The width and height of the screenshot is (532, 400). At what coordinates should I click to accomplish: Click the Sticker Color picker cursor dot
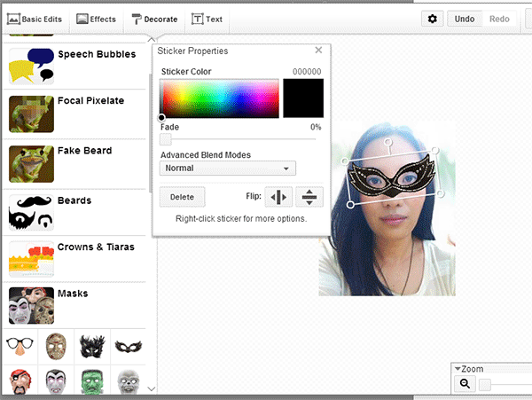(x=161, y=118)
